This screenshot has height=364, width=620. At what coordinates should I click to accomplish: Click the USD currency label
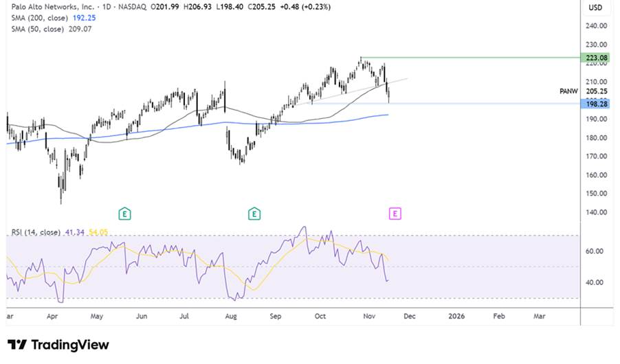tap(595, 8)
